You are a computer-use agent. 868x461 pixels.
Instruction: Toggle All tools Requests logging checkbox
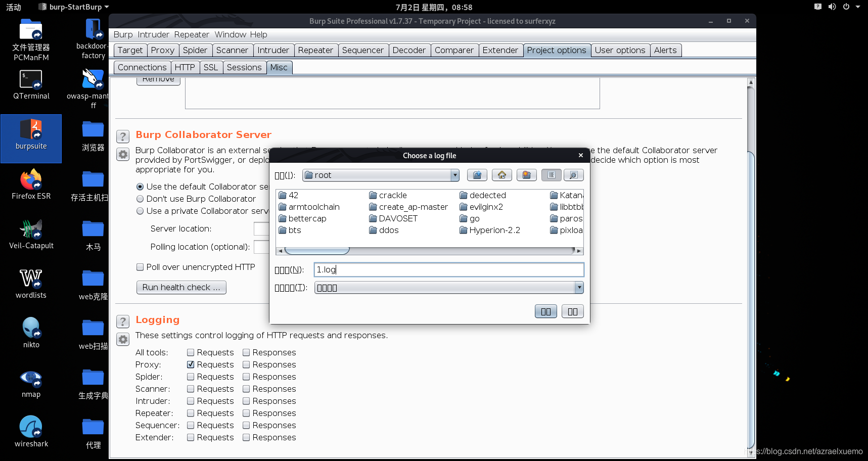[x=191, y=352]
